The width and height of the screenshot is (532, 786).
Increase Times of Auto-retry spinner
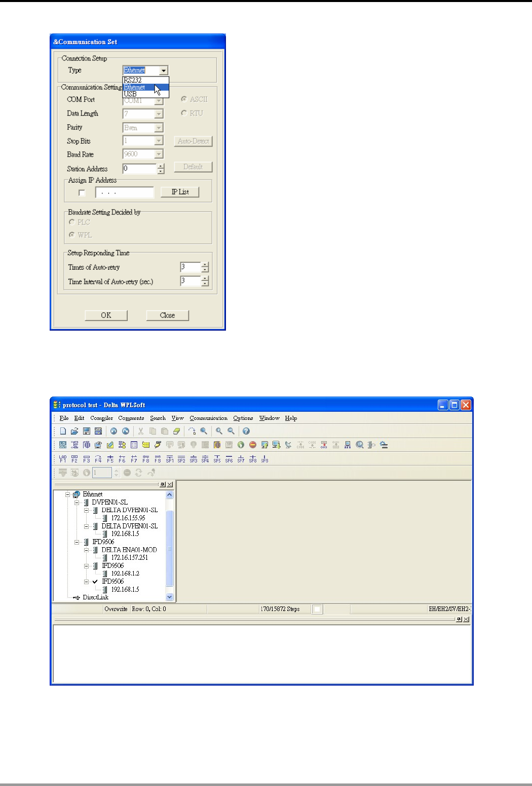pyautogui.click(x=205, y=264)
